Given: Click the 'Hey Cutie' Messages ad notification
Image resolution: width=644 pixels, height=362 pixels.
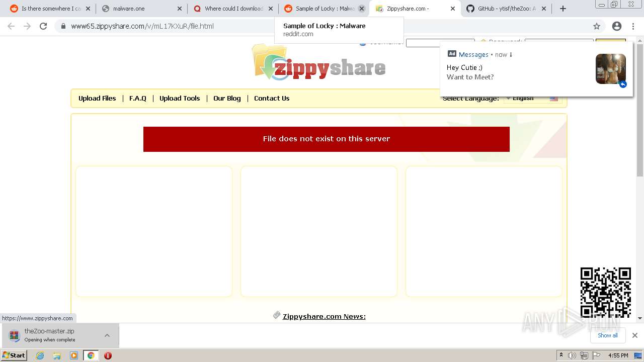Looking at the screenshot, I should 536,68.
